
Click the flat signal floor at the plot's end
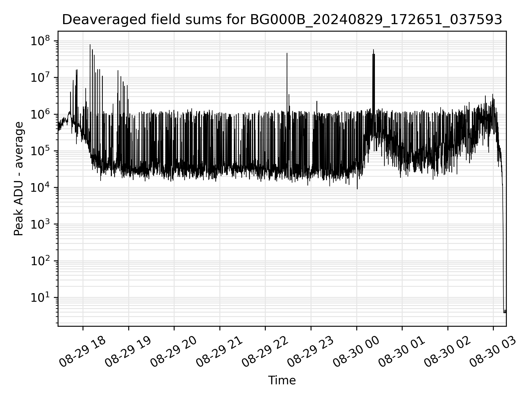click(505, 312)
